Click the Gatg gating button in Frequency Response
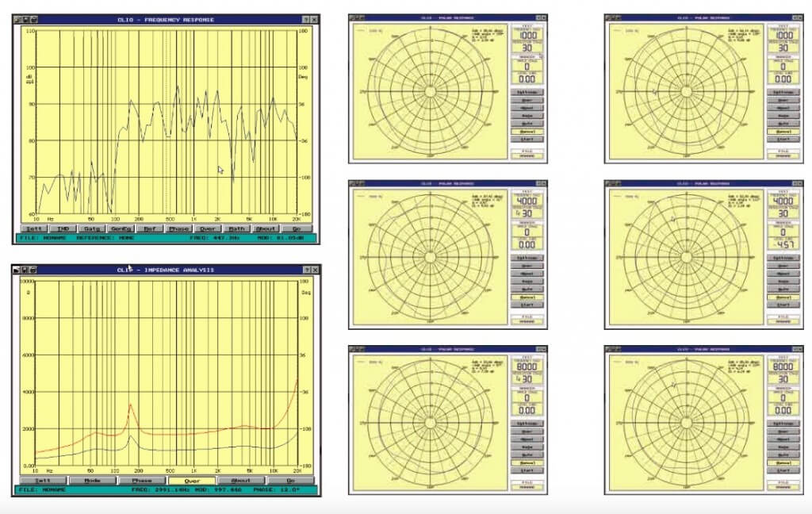Viewport: 812px width, 514px height. coord(91,228)
